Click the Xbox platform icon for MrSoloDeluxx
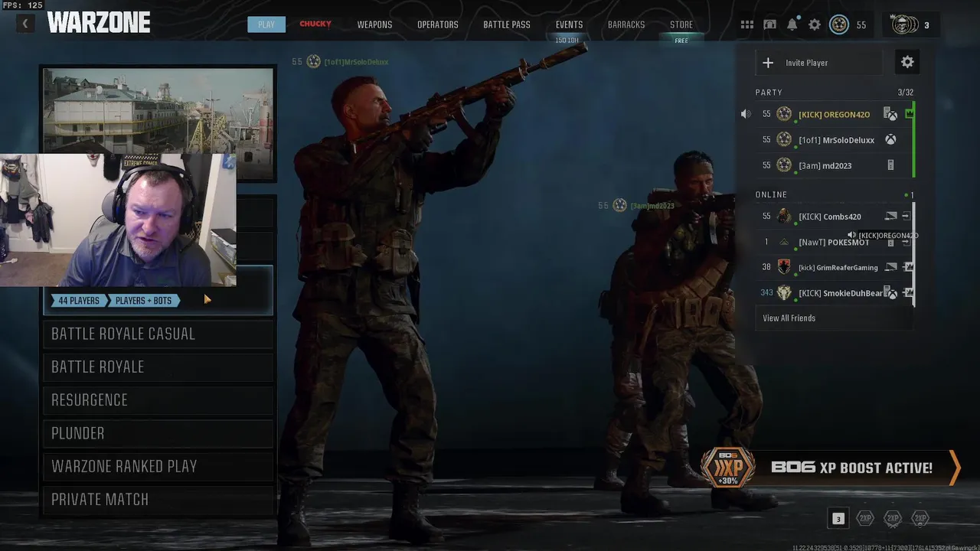Screen dimensions: 980x551 click(890, 140)
